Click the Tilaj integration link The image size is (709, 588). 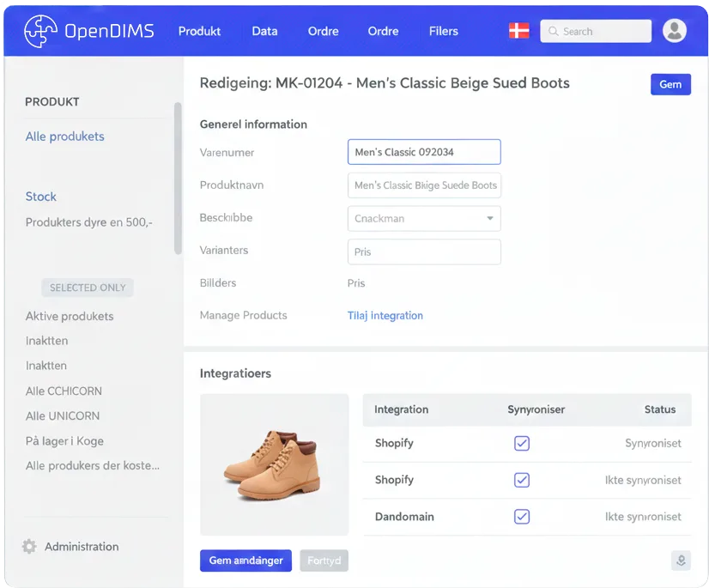[x=385, y=316]
